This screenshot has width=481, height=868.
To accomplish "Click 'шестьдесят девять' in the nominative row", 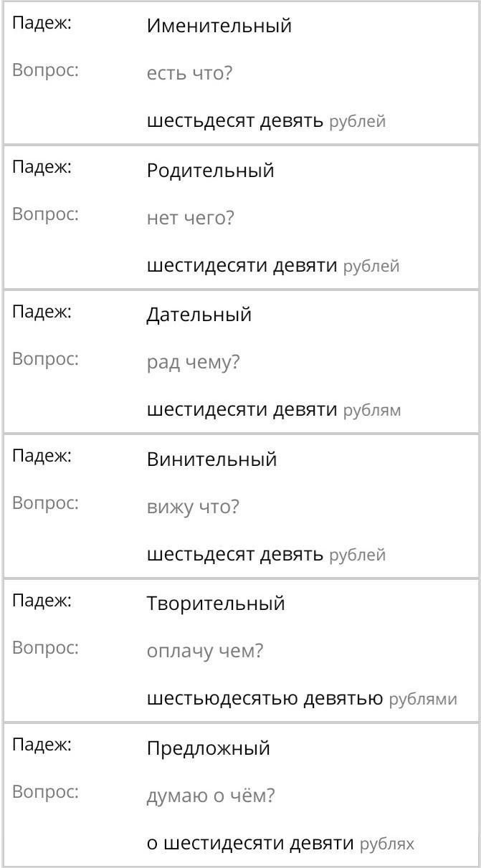I will tap(236, 121).
